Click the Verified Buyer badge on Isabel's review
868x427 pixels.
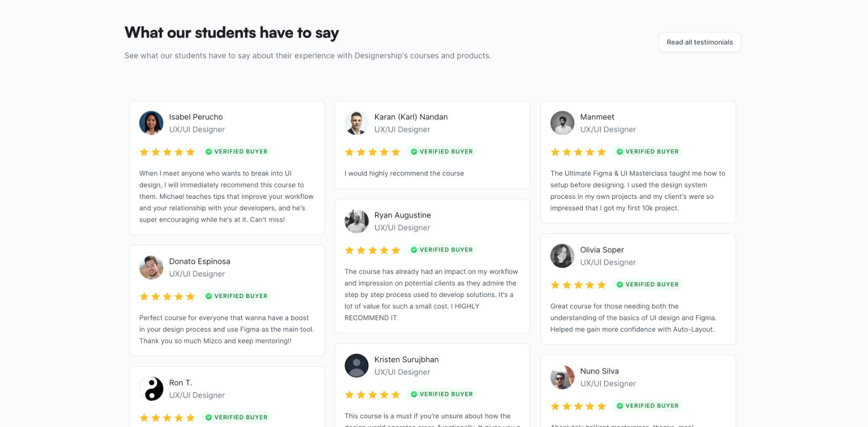[236, 152]
